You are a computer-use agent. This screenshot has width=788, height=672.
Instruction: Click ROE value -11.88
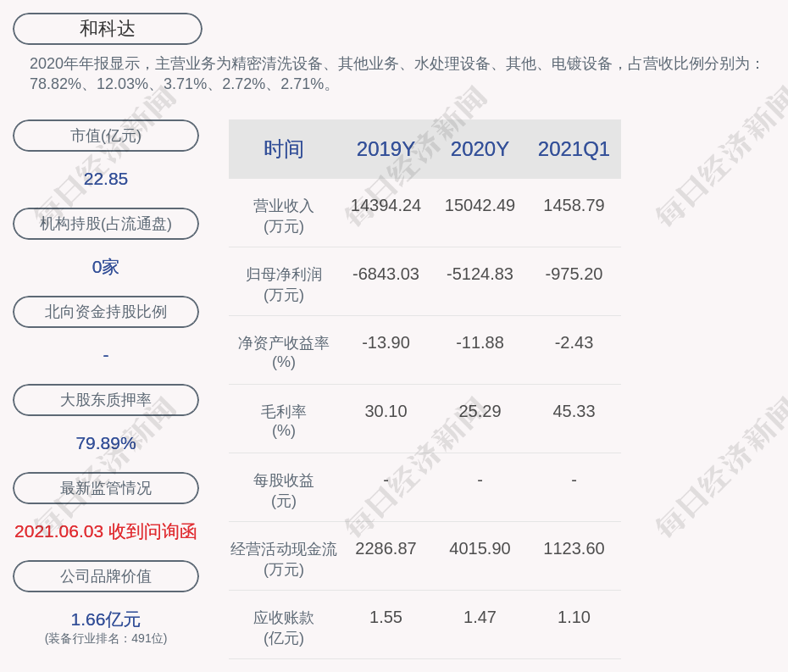[x=480, y=343]
